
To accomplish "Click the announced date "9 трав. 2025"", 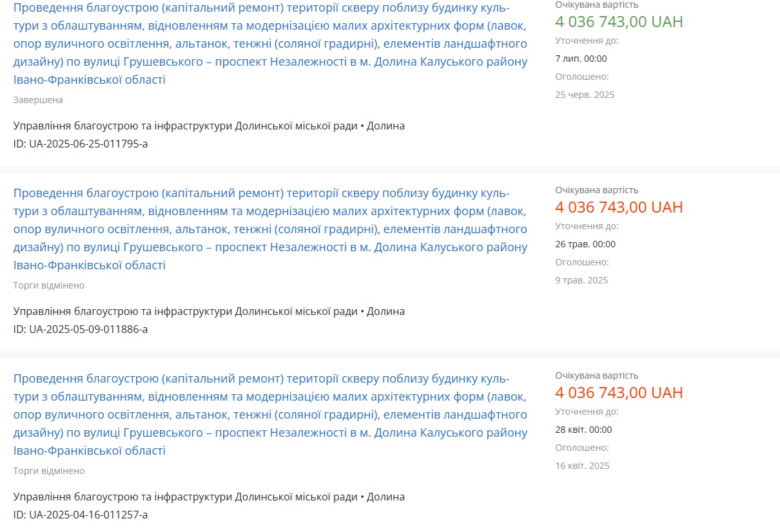I will point(581,280).
